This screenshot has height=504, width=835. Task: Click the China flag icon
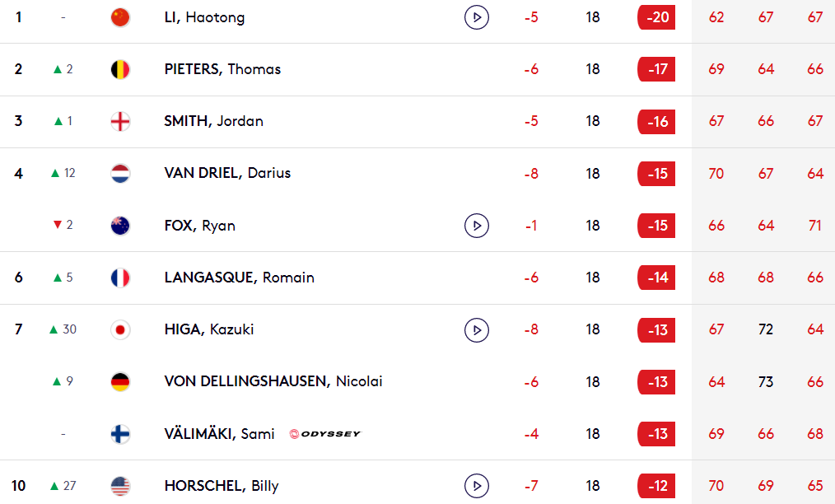(x=120, y=17)
